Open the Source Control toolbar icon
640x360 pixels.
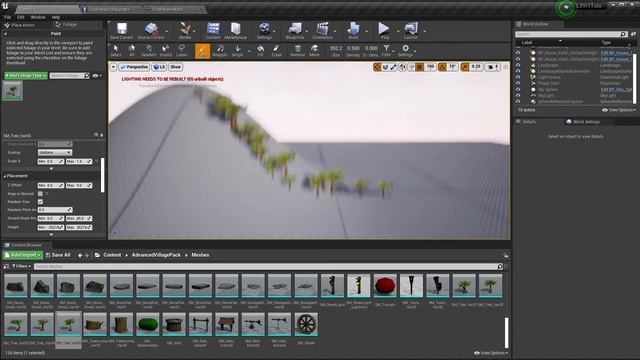pyautogui.click(x=151, y=31)
